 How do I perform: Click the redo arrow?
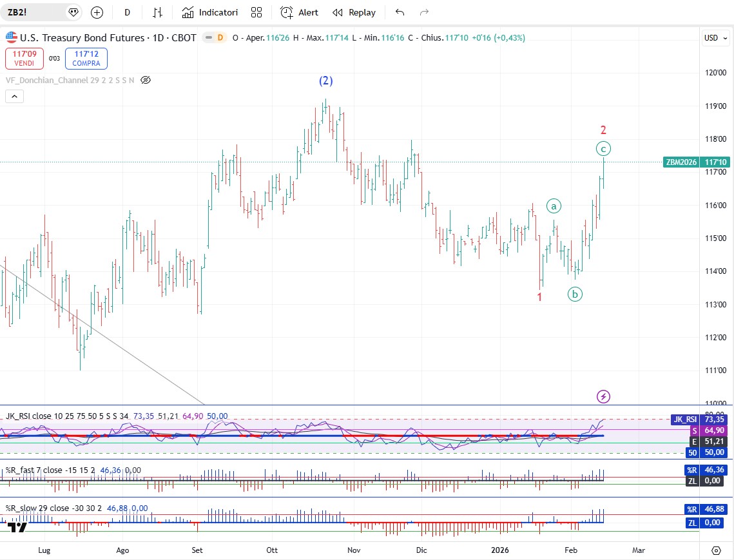click(424, 12)
